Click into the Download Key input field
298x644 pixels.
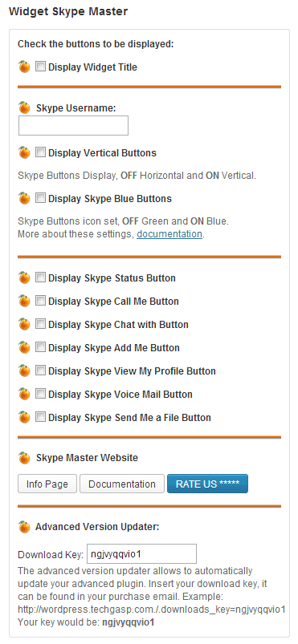pos(141,554)
